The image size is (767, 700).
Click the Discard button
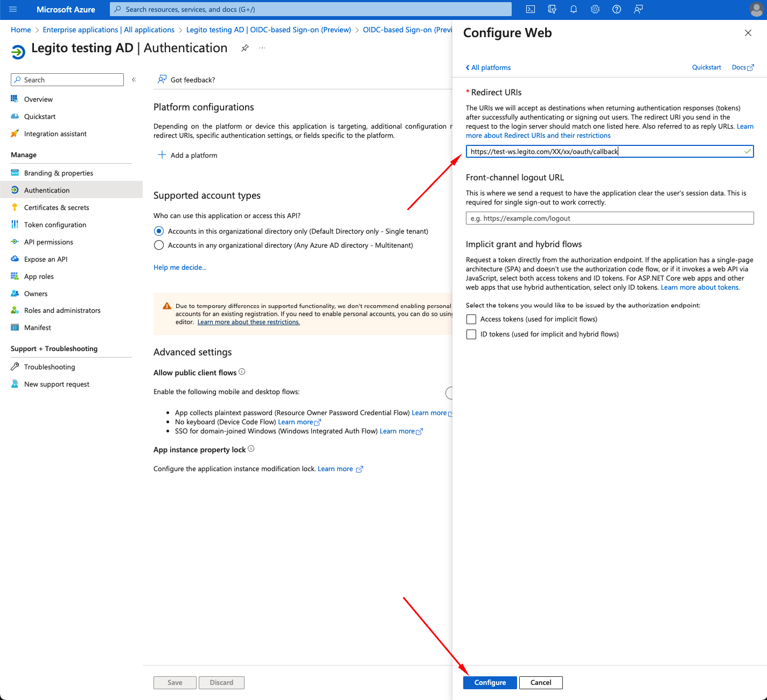tap(221, 682)
